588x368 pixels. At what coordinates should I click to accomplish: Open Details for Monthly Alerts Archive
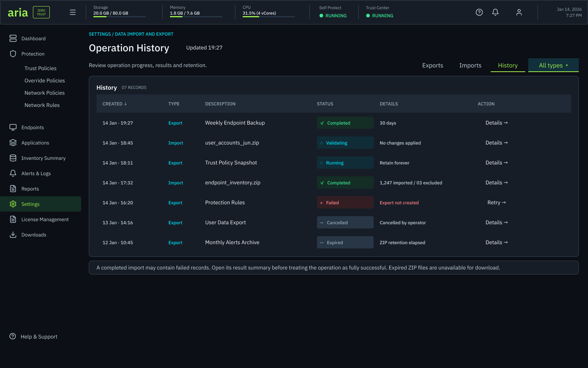coord(497,242)
